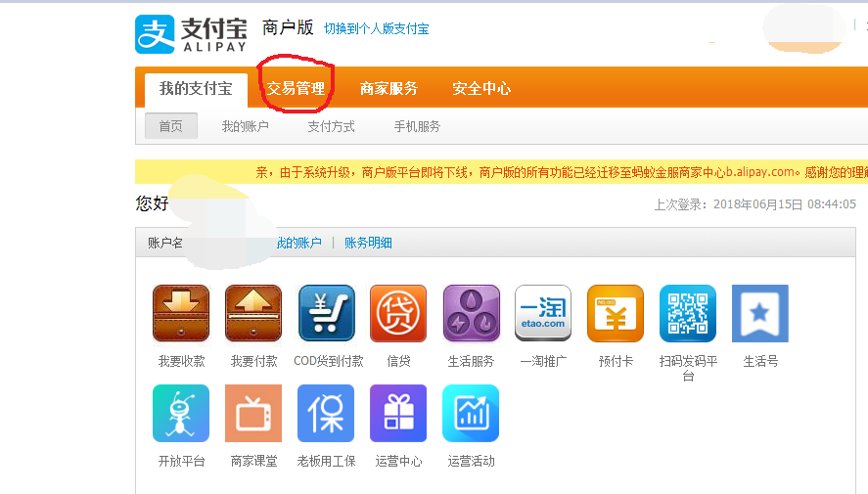The image size is (868, 494).
Task: Launch the 商家课堂 TV icon
Action: (253, 413)
